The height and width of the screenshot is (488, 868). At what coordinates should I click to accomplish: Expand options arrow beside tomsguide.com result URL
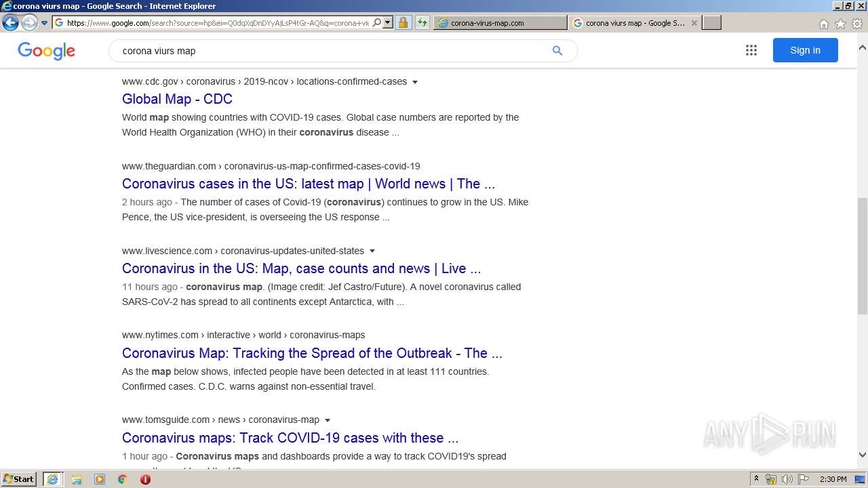(328, 420)
